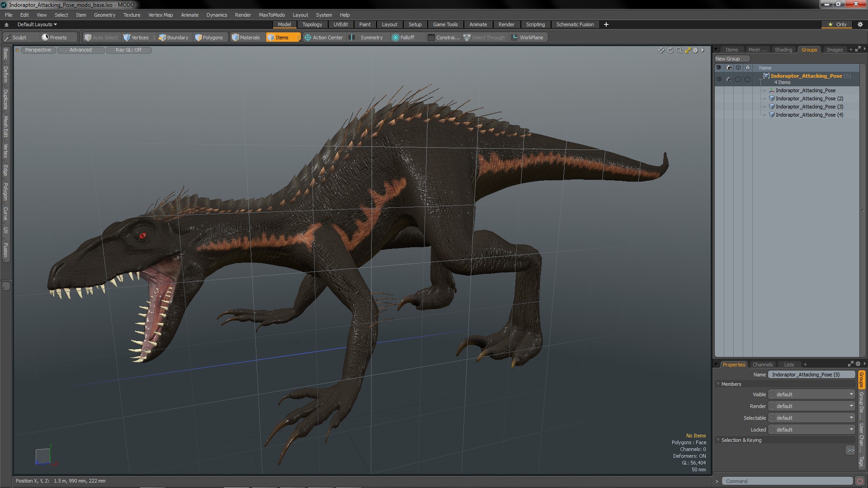Click the viewport rotate view icon
868x488 pixels.
pos(670,50)
